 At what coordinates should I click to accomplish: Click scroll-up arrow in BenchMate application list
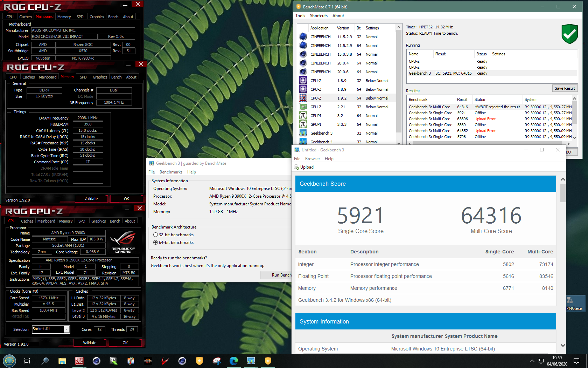tap(399, 27)
